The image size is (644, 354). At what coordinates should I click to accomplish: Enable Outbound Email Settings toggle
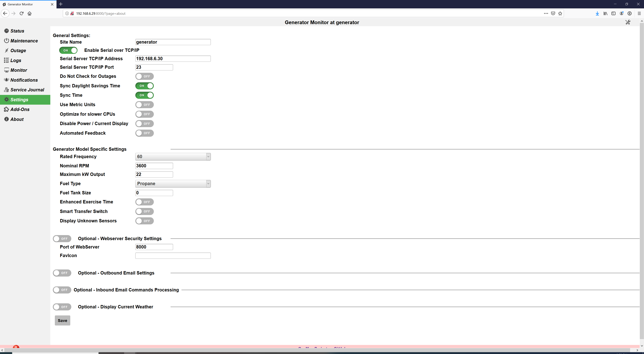coord(62,273)
